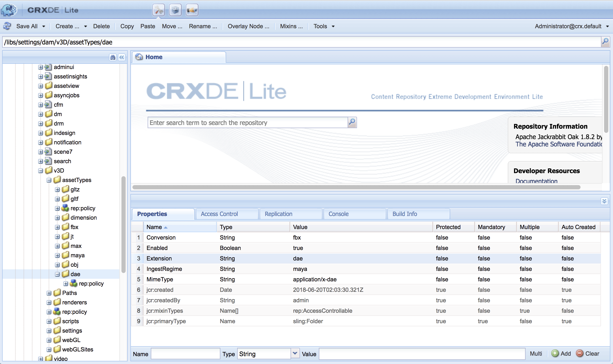Open the tools wrench icon in header
The image size is (613, 364).
(x=159, y=10)
